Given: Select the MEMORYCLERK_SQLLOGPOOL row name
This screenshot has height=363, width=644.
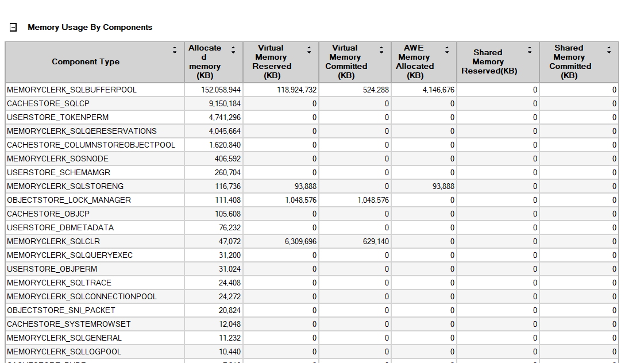Looking at the screenshot, I should click(64, 352).
